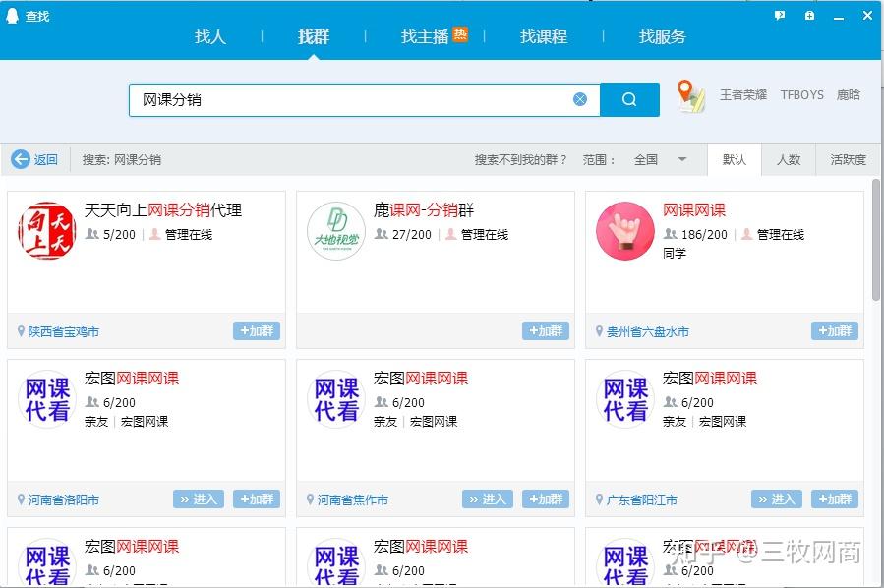Click the 同学 tag on the 网课网课 group
Viewport: 884px width, 588px height.
click(x=675, y=253)
